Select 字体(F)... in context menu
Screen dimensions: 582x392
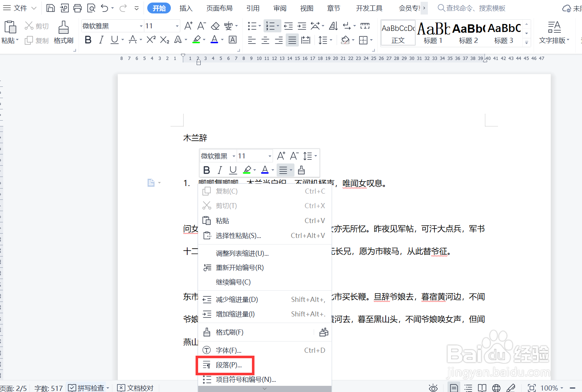click(x=265, y=350)
